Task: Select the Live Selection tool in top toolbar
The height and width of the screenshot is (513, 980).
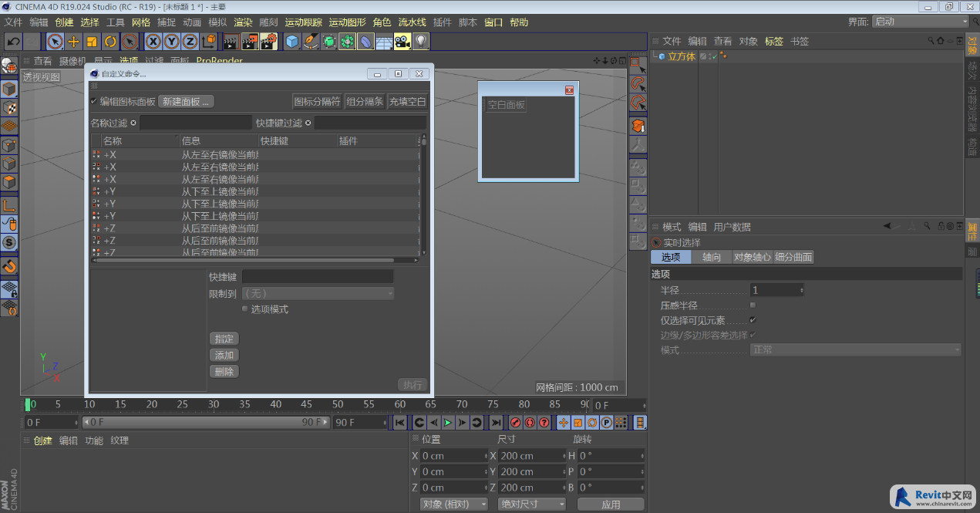Action: (55, 41)
